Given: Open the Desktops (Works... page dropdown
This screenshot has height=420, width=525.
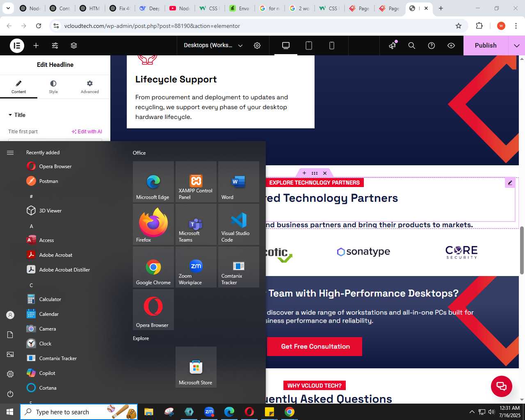Looking at the screenshot, I should 213,46.
